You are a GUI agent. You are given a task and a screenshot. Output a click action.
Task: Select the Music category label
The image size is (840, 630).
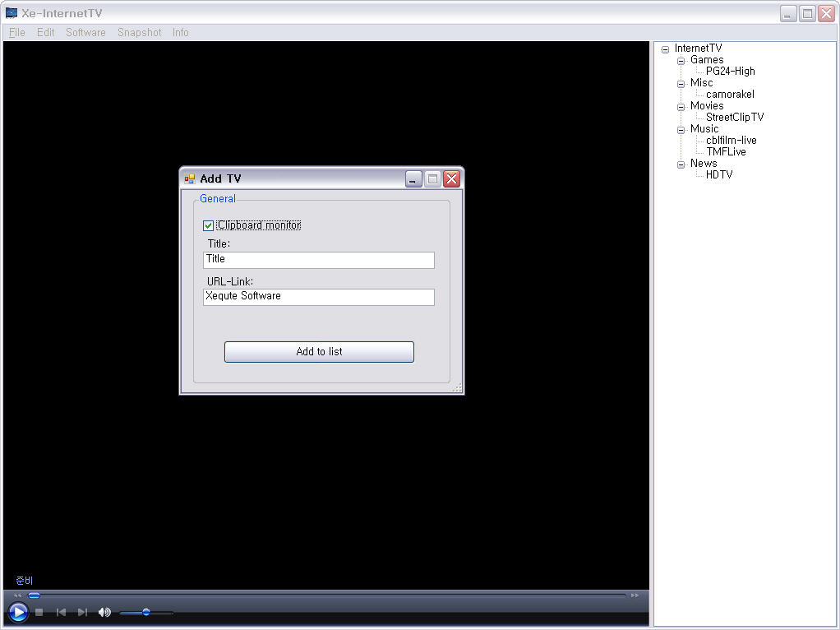(704, 129)
